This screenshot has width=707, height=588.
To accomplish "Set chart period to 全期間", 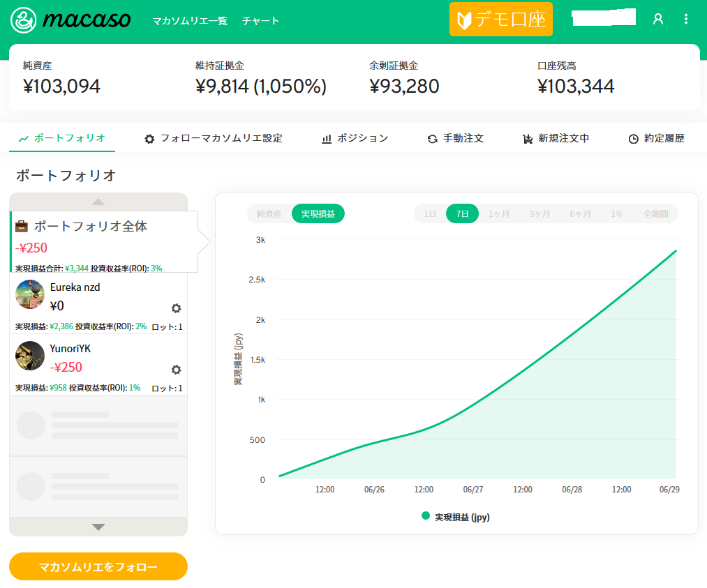I will (x=655, y=214).
